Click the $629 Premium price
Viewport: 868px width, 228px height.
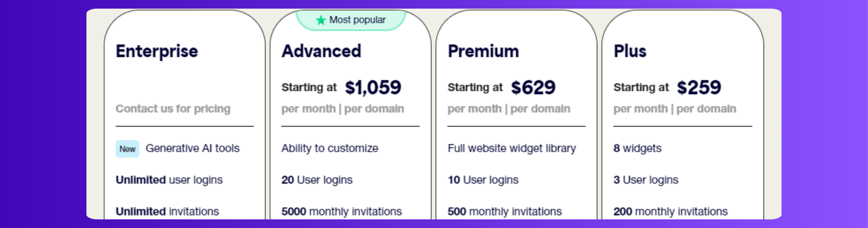(x=533, y=87)
